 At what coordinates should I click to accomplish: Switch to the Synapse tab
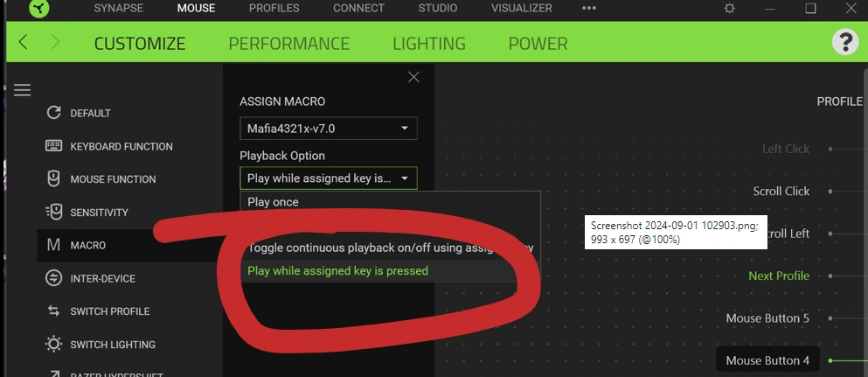pyautogui.click(x=119, y=8)
